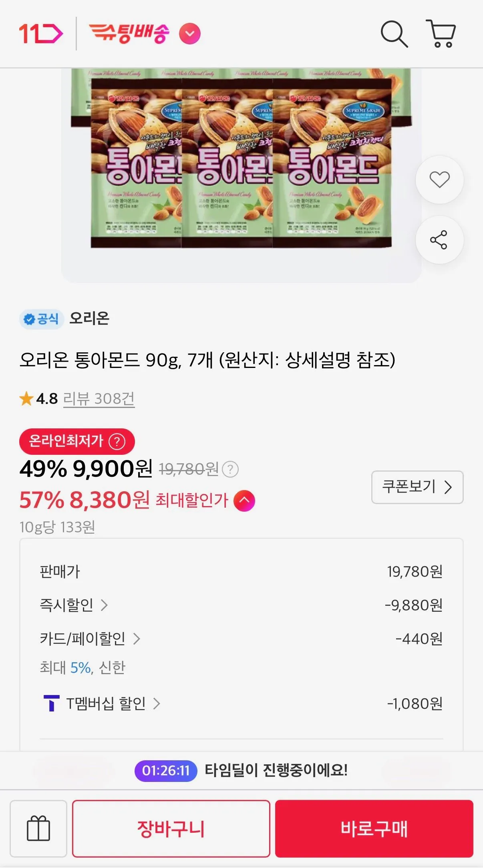Add item with 장바구니 button

click(x=171, y=828)
